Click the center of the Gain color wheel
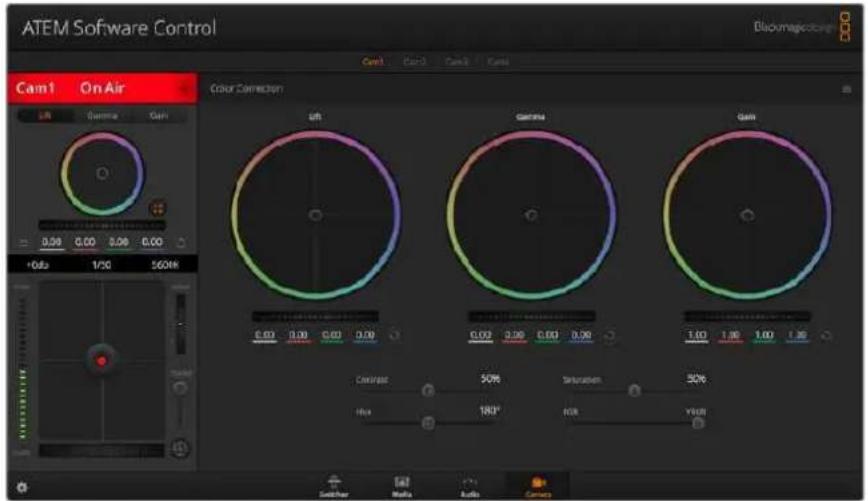868x501 pixels. pos(747,215)
